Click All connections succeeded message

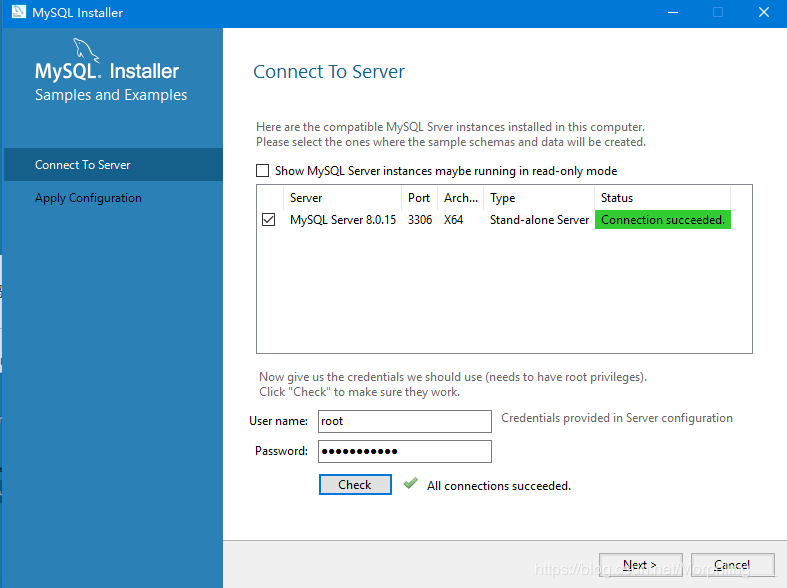click(499, 486)
